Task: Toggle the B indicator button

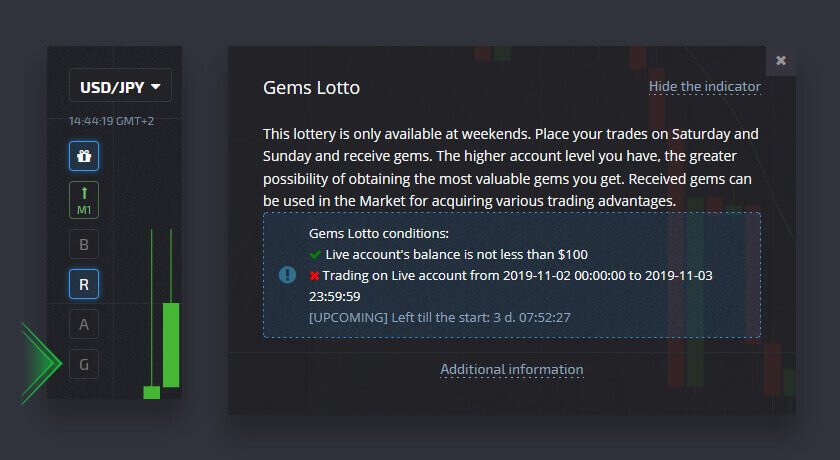Action: [x=83, y=244]
